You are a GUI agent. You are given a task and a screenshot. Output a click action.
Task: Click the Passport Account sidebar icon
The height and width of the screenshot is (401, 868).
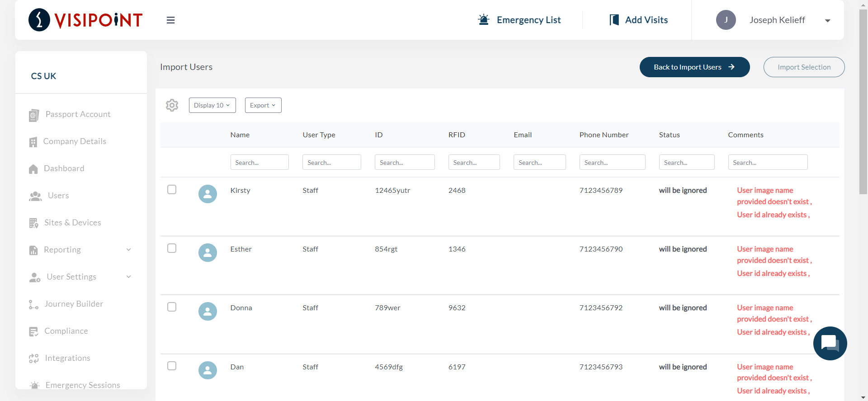pyautogui.click(x=34, y=115)
